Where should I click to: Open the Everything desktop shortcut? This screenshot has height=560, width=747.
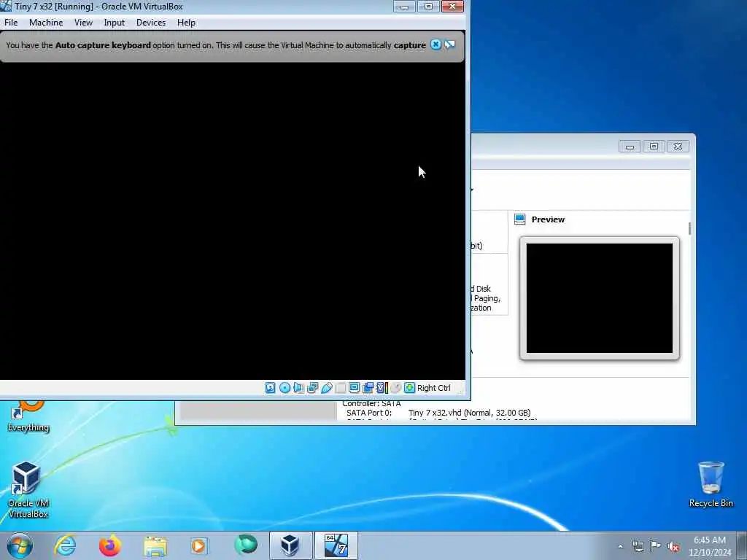tap(28, 416)
